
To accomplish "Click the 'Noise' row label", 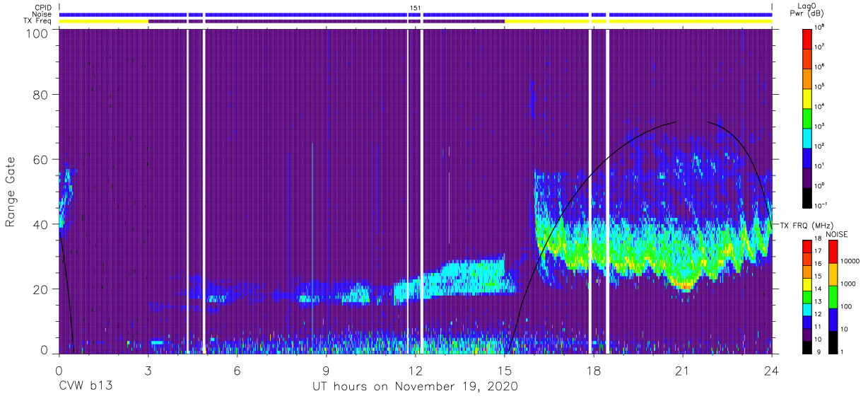I will coord(42,14).
